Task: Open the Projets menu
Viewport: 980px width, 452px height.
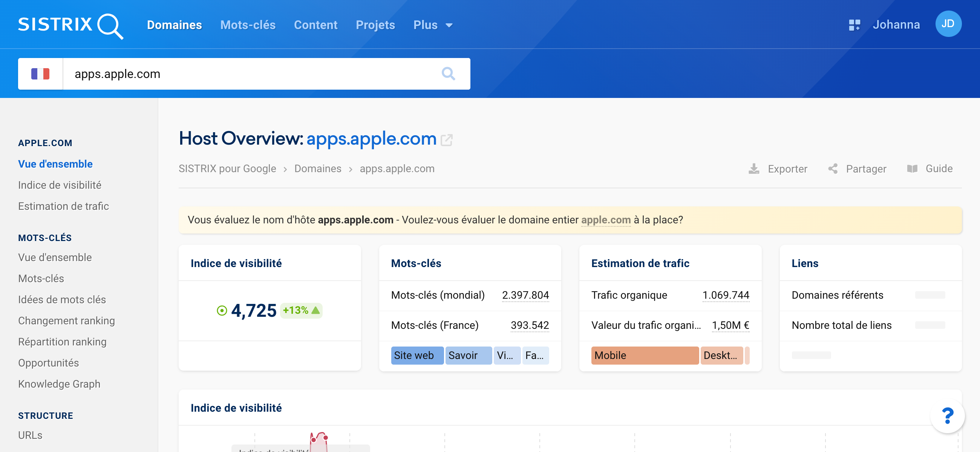Action: 375,25
